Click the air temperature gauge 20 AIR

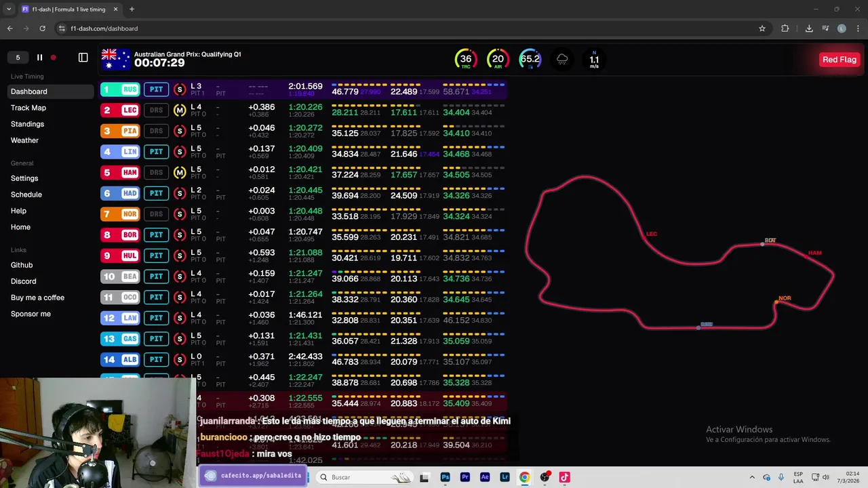[498, 59]
